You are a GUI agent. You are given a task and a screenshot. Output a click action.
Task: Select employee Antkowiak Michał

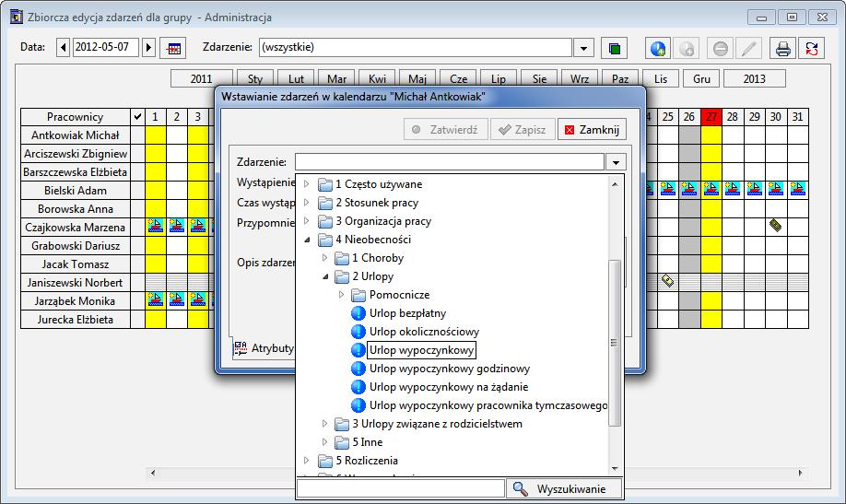tap(75, 135)
